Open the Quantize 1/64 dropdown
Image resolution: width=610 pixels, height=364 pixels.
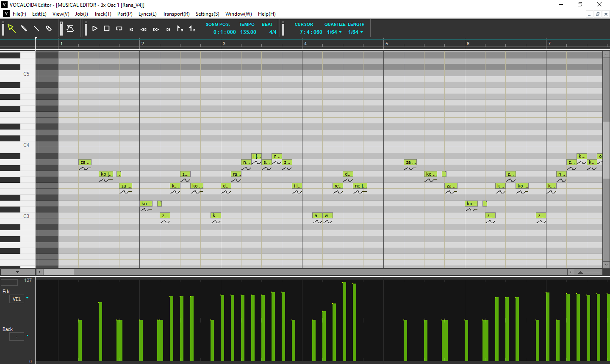tap(334, 32)
